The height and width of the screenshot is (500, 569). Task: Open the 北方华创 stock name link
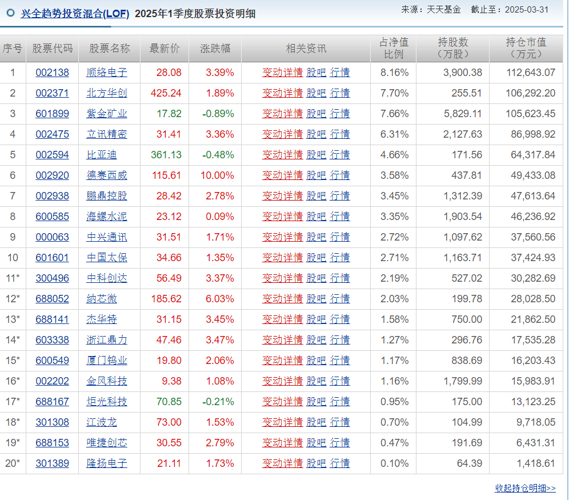(x=106, y=93)
